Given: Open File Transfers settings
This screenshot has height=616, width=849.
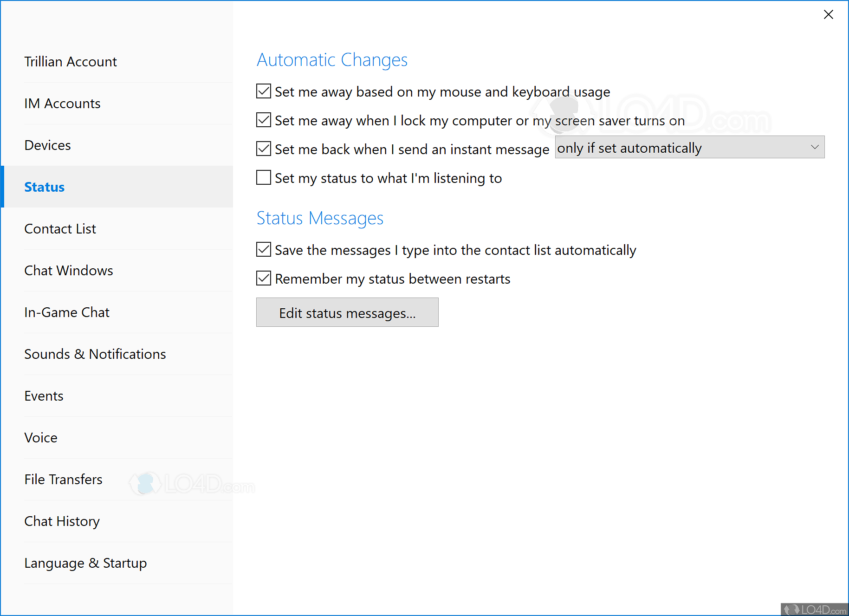Looking at the screenshot, I should coord(117,480).
